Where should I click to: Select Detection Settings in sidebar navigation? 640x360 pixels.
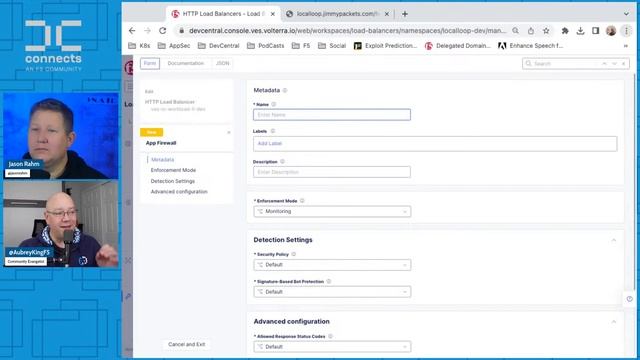point(173,181)
